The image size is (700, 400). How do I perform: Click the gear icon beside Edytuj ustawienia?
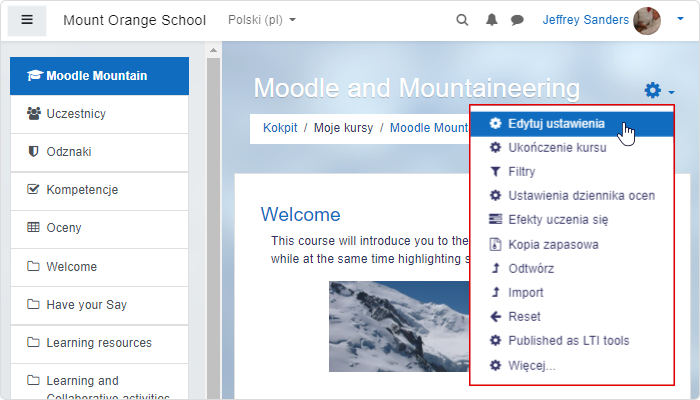pyautogui.click(x=495, y=123)
